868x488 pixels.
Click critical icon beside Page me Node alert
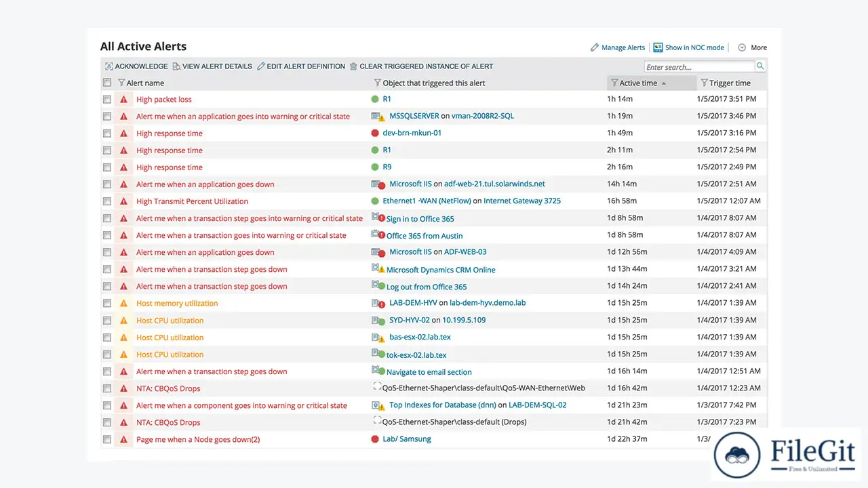click(x=123, y=439)
